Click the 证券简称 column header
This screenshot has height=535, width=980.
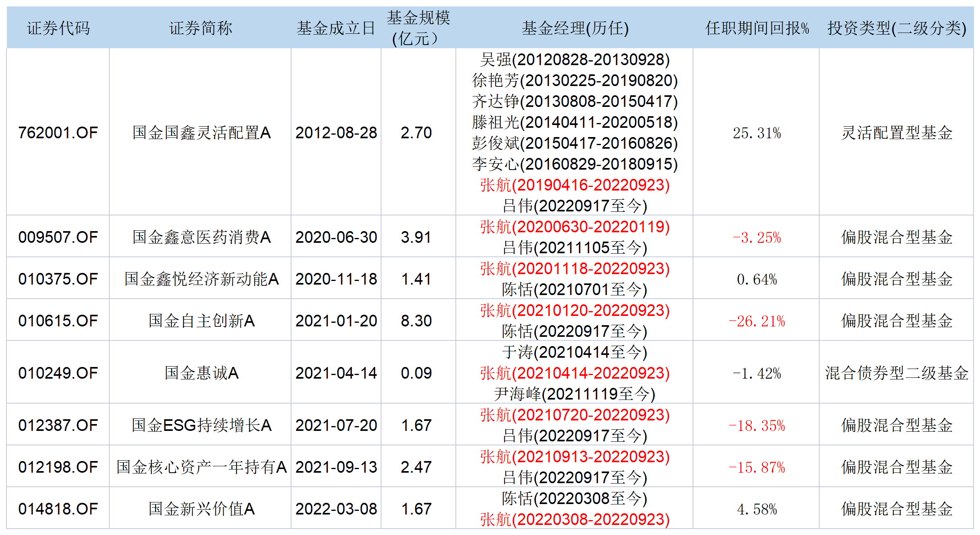point(201,28)
